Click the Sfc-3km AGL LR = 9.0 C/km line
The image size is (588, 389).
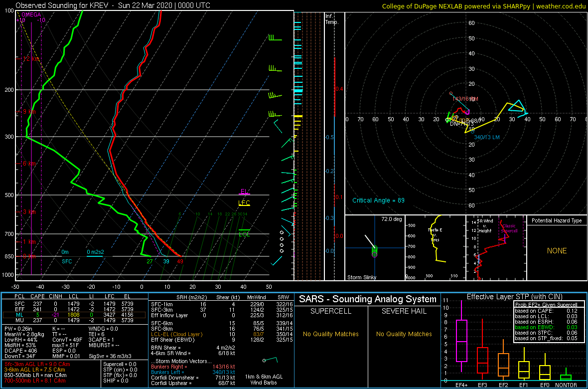coord(37,364)
